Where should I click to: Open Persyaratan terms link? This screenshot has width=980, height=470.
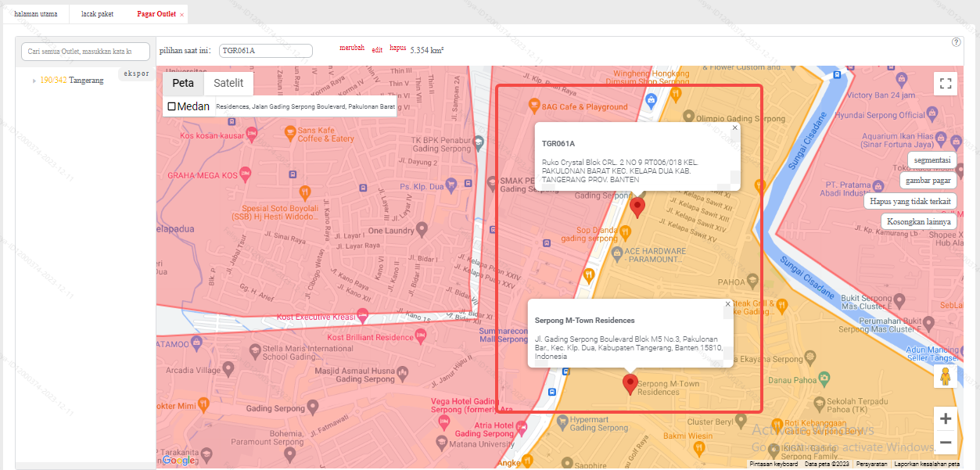click(x=872, y=464)
